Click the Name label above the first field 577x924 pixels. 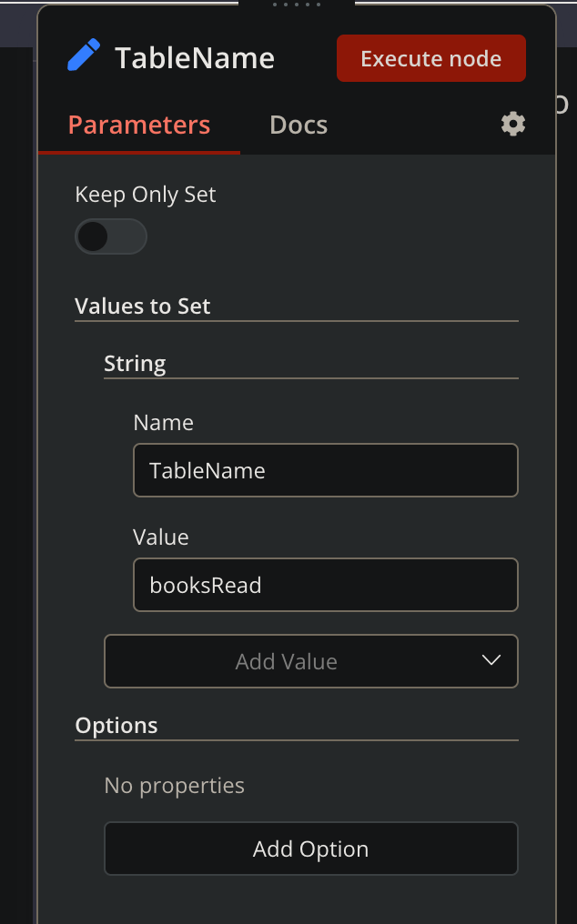tap(164, 422)
